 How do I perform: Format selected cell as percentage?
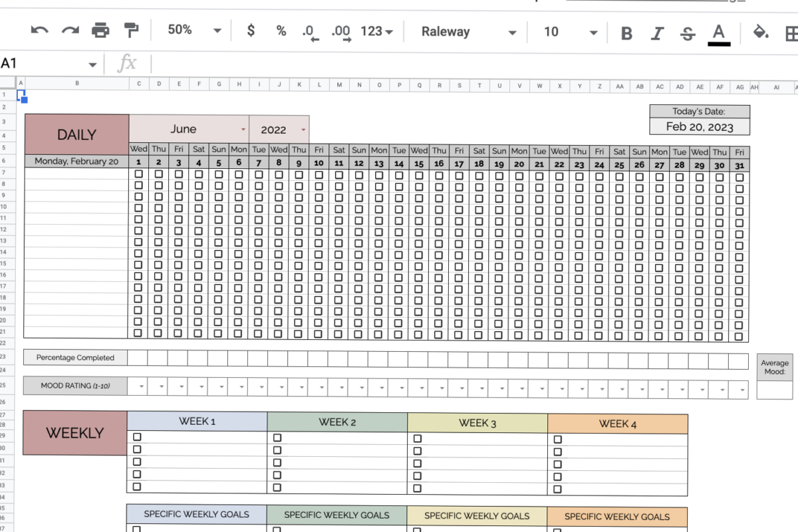pyautogui.click(x=280, y=31)
